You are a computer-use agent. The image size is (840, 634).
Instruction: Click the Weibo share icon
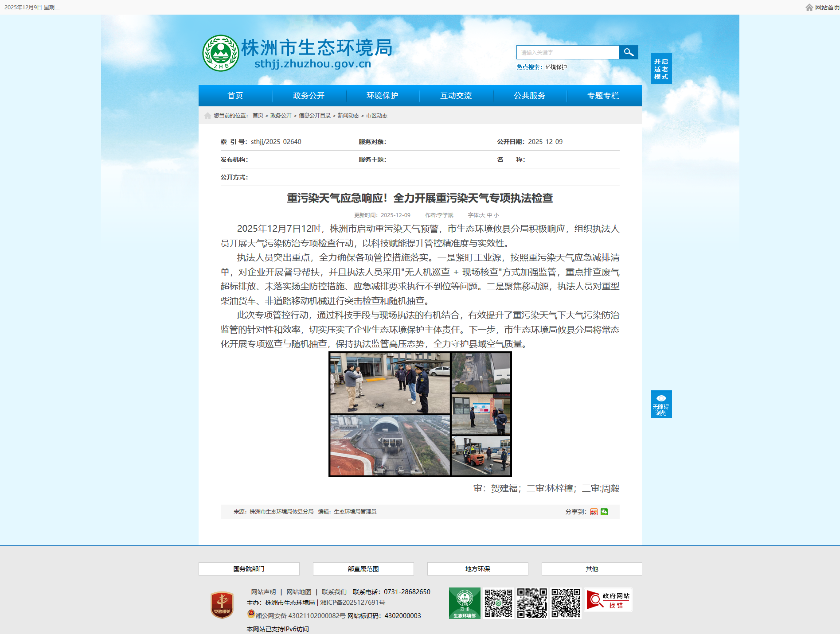point(594,512)
